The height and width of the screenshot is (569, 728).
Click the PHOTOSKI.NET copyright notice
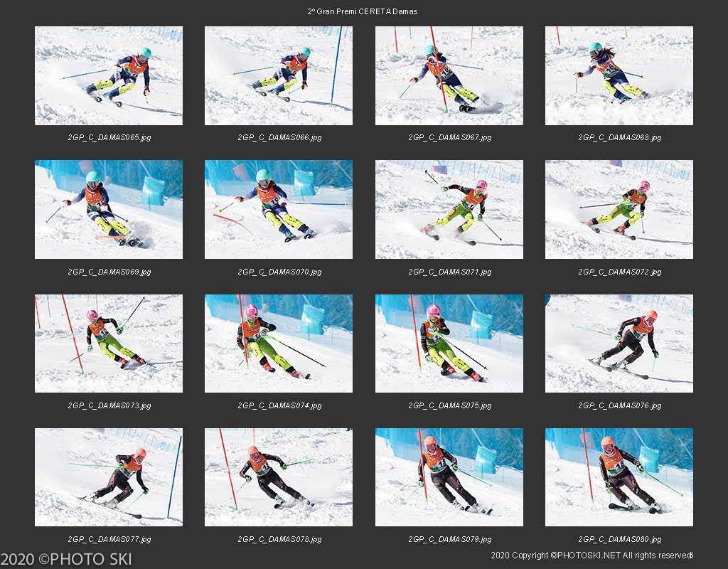tap(592, 555)
